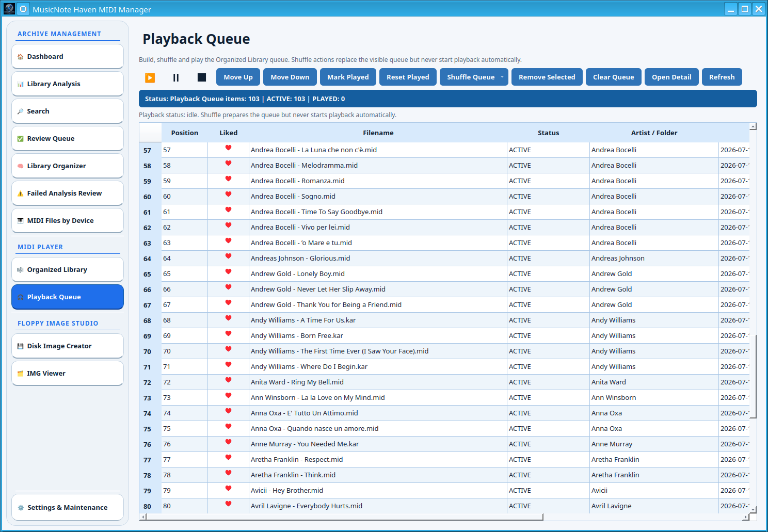Click the Move Up button
Screen dimensions: 768x532
pyautogui.click(x=238, y=77)
